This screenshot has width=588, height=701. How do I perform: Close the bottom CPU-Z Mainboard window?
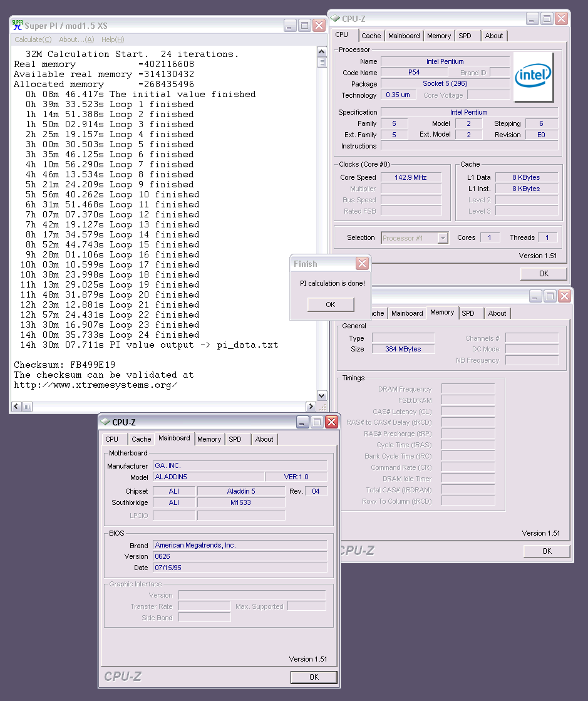[331, 422]
